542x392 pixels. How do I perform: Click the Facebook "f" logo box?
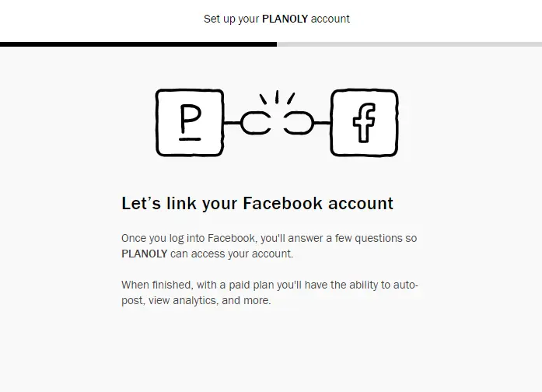pos(364,123)
